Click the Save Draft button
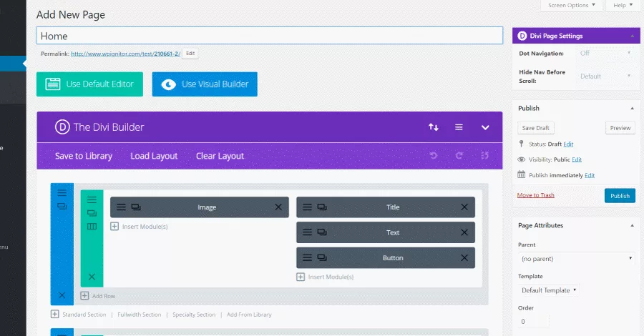 point(535,128)
